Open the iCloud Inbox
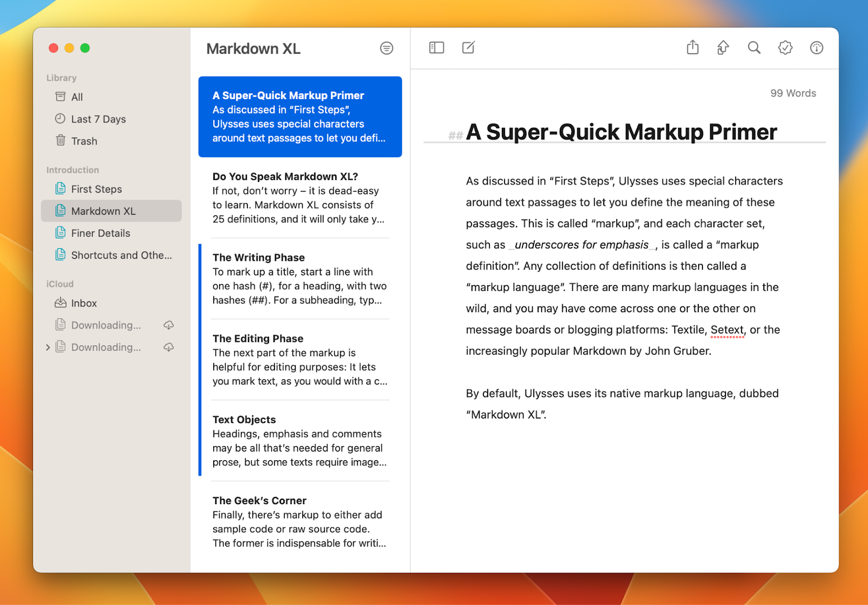 pyautogui.click(x=111, y=303)
